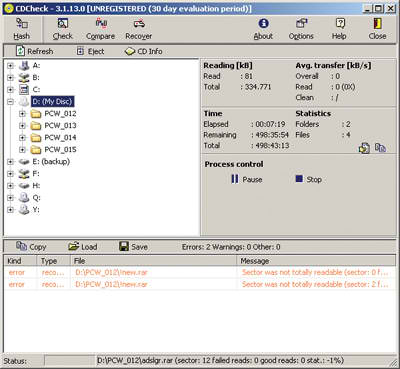Image resolution: width=400 pixels, height=369 pixels.
Task: Click the PCW_014 folder icon
Action: pos(36,137)
